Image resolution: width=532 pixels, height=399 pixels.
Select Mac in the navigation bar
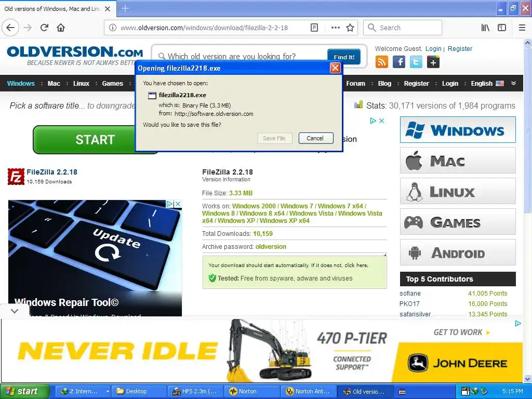tap(54, 84)
